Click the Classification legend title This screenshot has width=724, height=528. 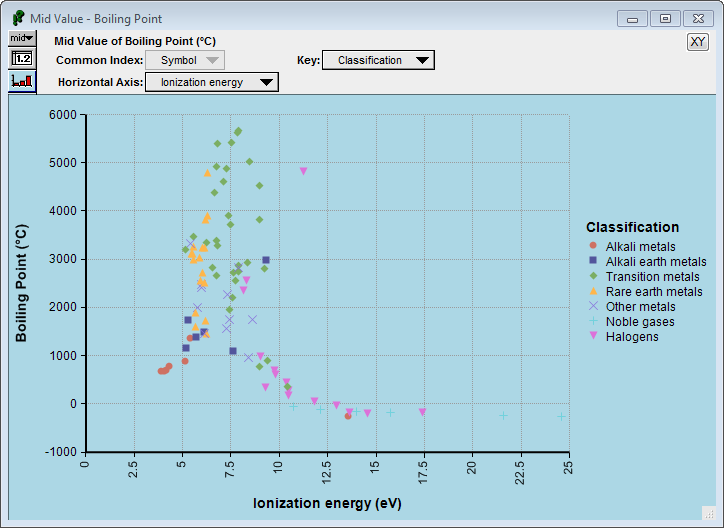(632, 227)
